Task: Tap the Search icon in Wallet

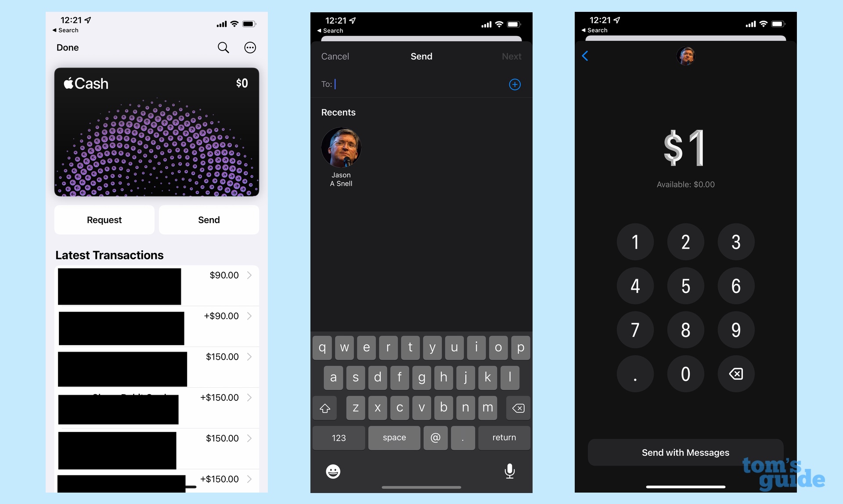Action: tap(224, 47)
